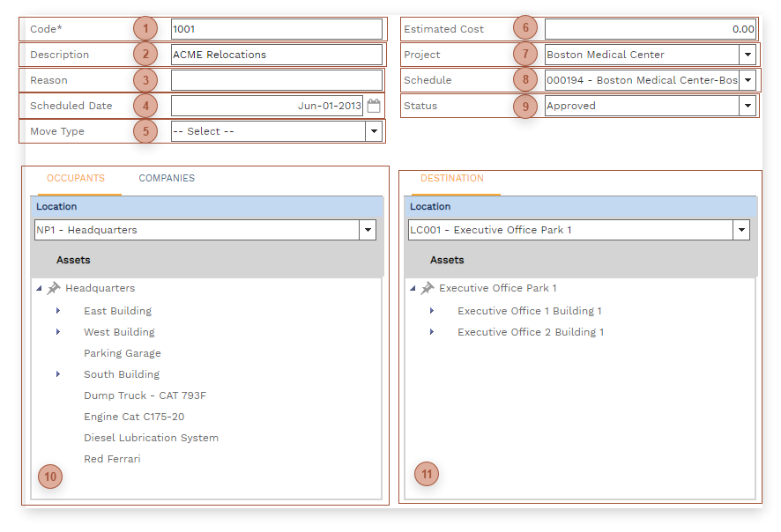
Task: Switch to the Companies tab
Action: [167, 179]
